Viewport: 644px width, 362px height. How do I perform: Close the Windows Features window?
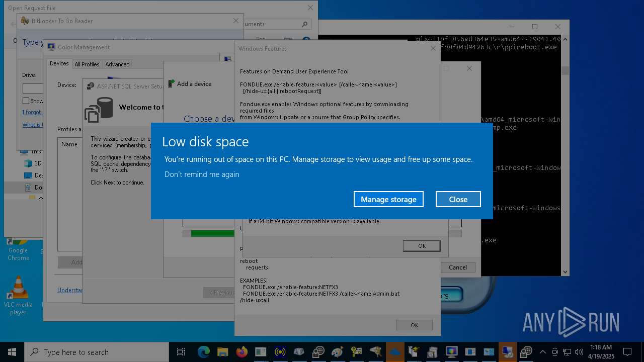(433, 49)
